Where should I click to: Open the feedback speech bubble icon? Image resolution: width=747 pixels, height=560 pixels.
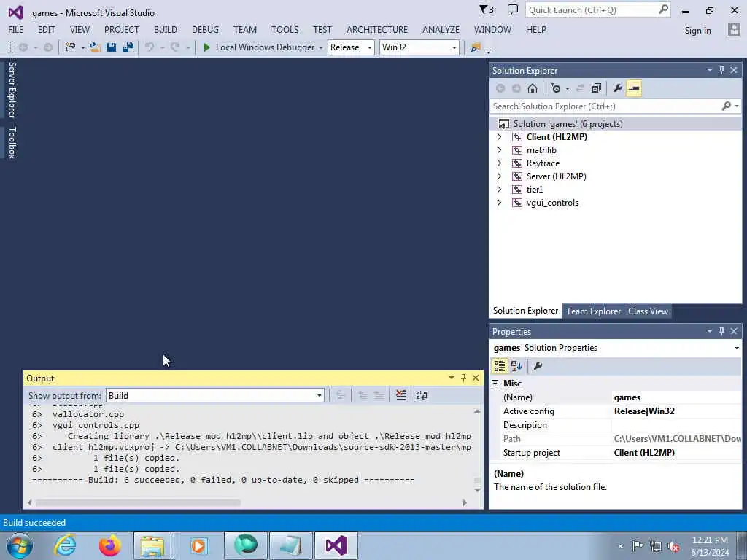tap(513, 9)
